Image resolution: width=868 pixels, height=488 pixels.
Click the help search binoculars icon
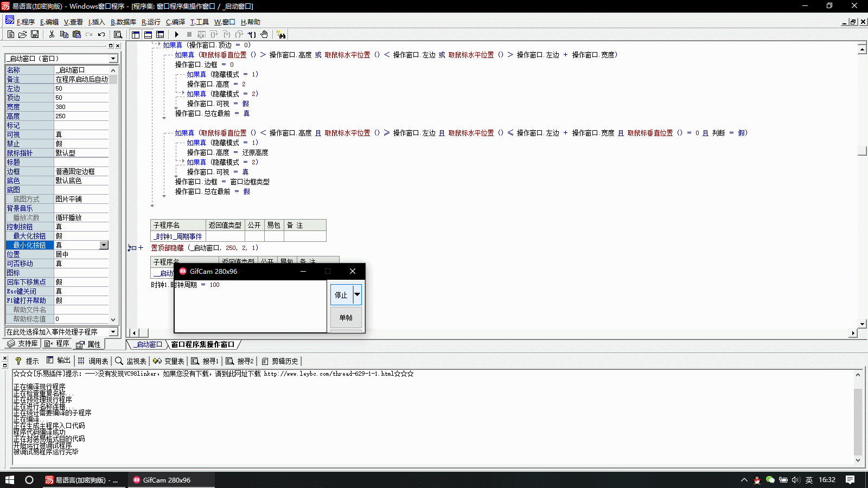(x=281, y=34)
